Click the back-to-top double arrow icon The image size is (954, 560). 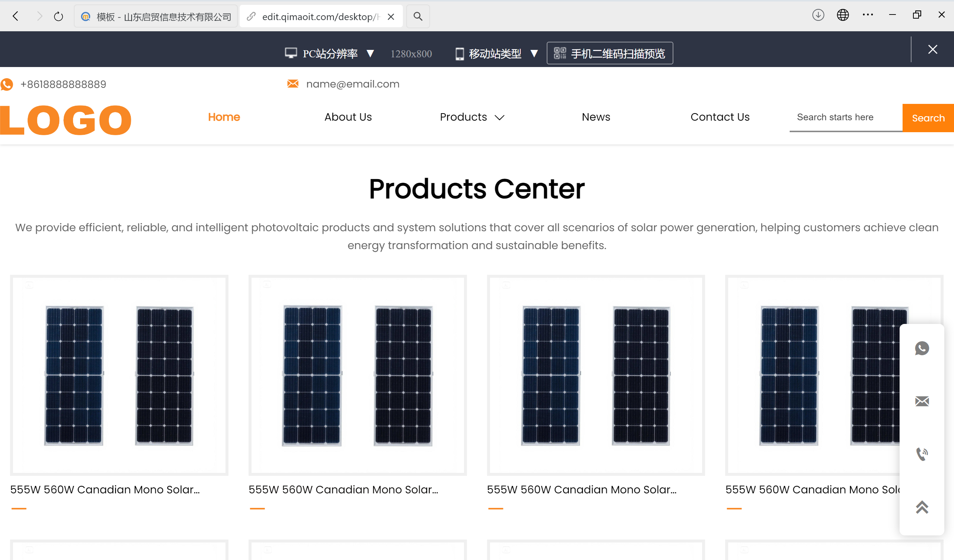pyautogui.click(x=922, y=507)
